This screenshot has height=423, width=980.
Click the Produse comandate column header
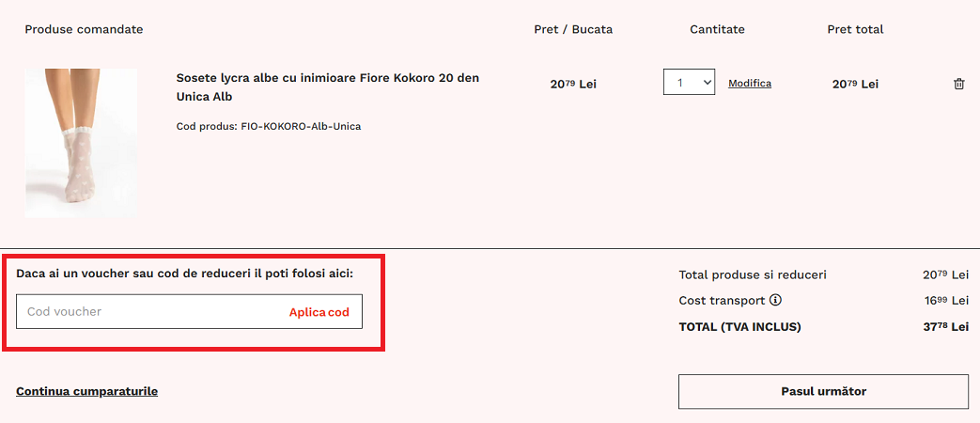click(x=84, y=29)
